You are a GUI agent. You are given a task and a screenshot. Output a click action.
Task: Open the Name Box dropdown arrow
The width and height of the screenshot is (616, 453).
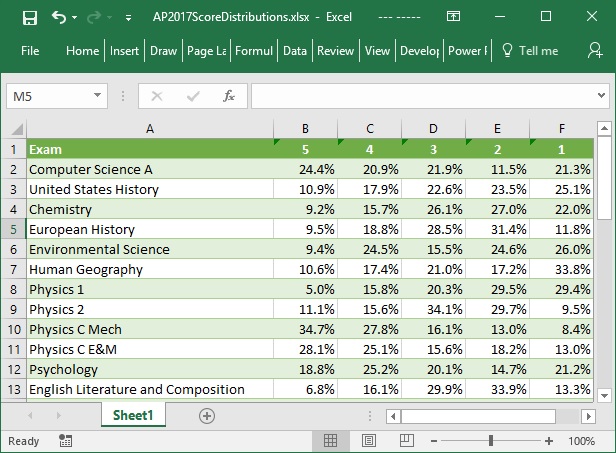tap(98, 96)
